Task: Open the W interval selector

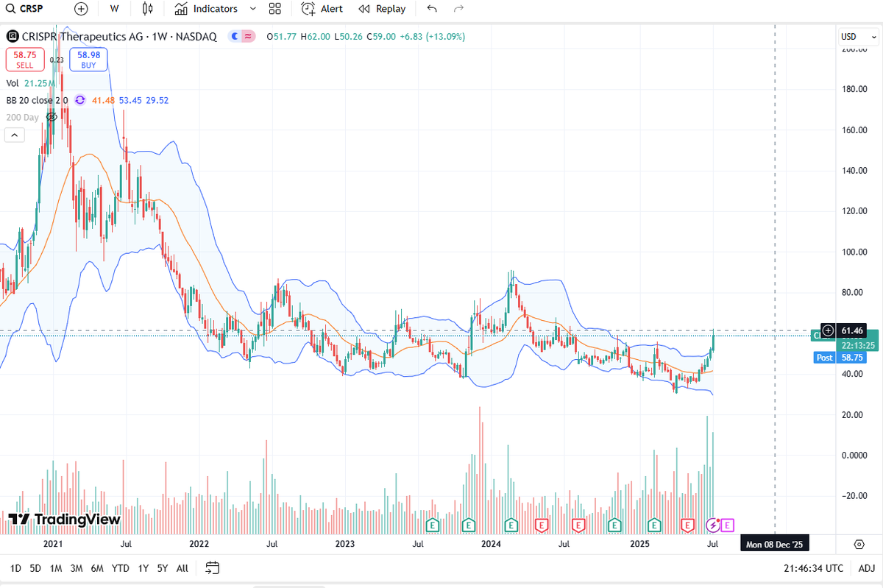Action: pos(114,9)
